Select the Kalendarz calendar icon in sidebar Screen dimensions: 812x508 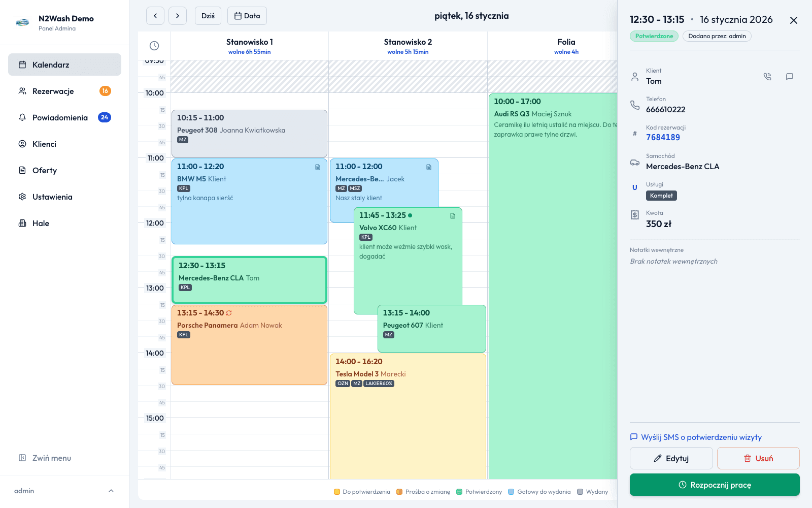[22, 65]
